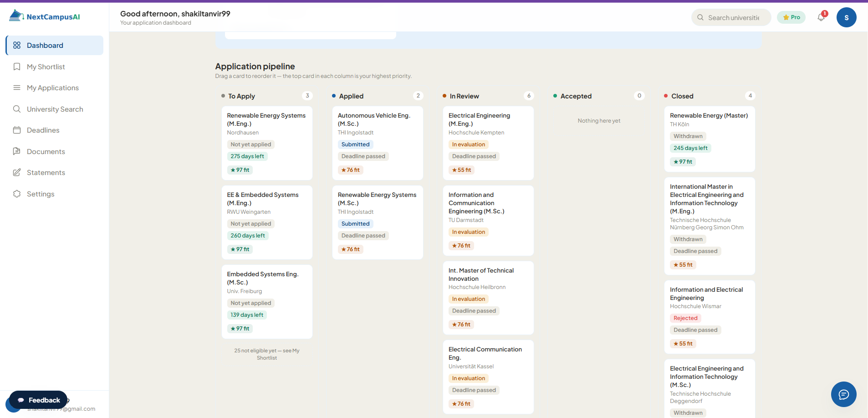Open Information and Communication Engineering card
The image size is (868, 418).
tap(488, 221)
